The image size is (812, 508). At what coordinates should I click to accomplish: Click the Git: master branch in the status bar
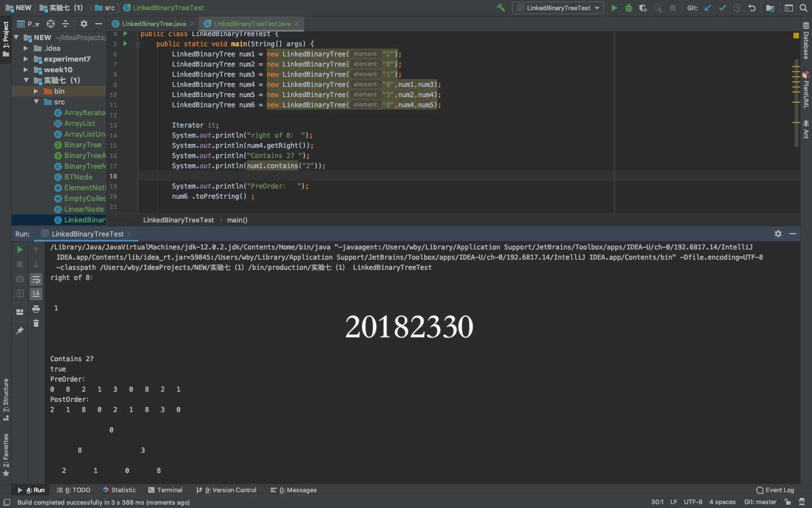coord(760,502)
